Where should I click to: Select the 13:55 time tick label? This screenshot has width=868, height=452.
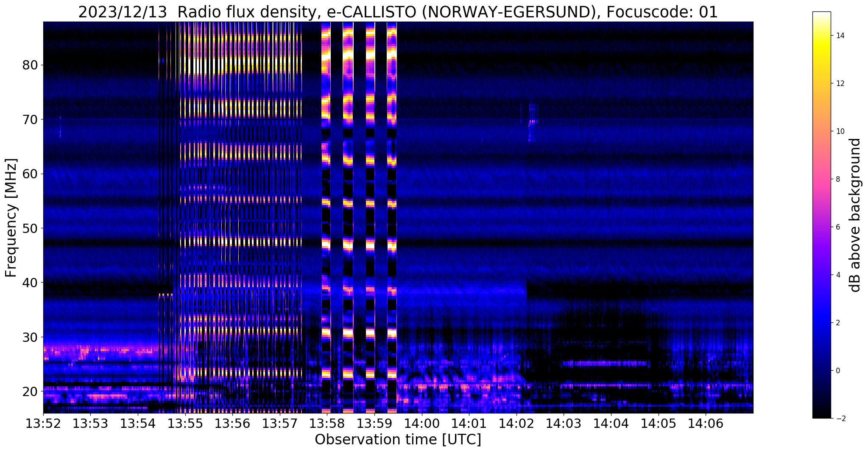[185, 424]
